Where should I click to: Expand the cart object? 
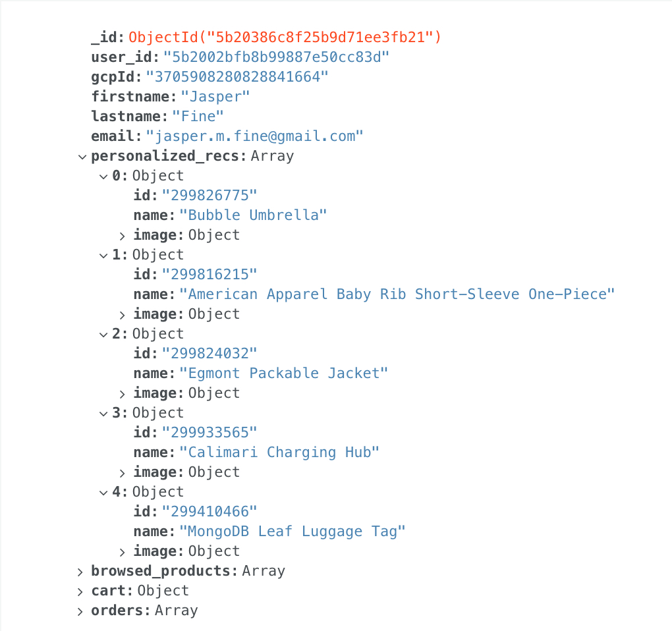(x=80, y=591)
